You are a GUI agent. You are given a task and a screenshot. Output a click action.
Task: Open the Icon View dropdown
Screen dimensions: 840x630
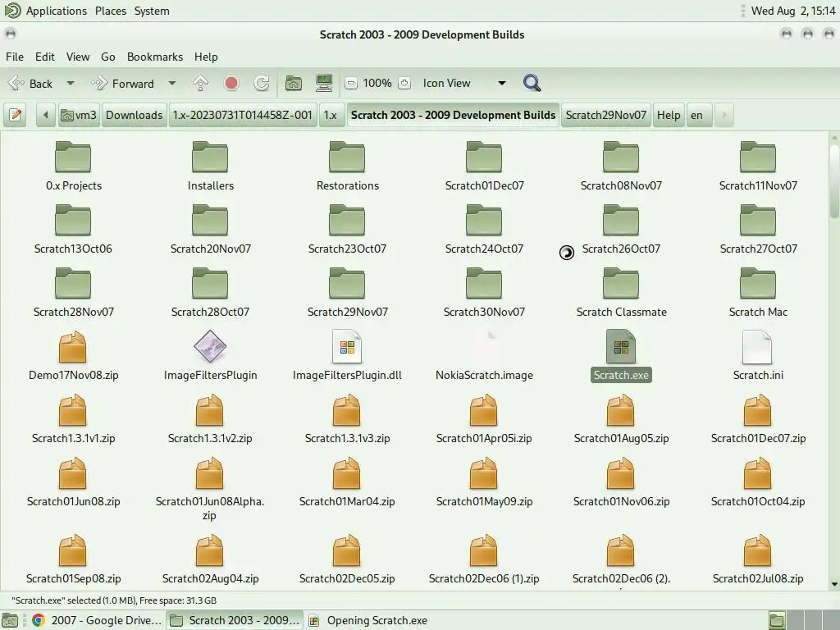(x=463, y=83)
